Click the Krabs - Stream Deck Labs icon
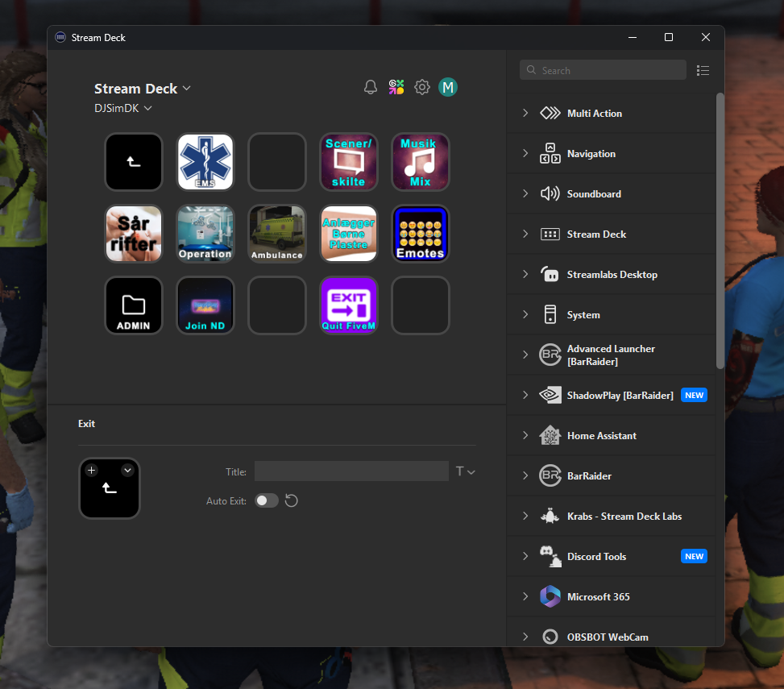The image size is (784, 689). click(x=550, y=516)
